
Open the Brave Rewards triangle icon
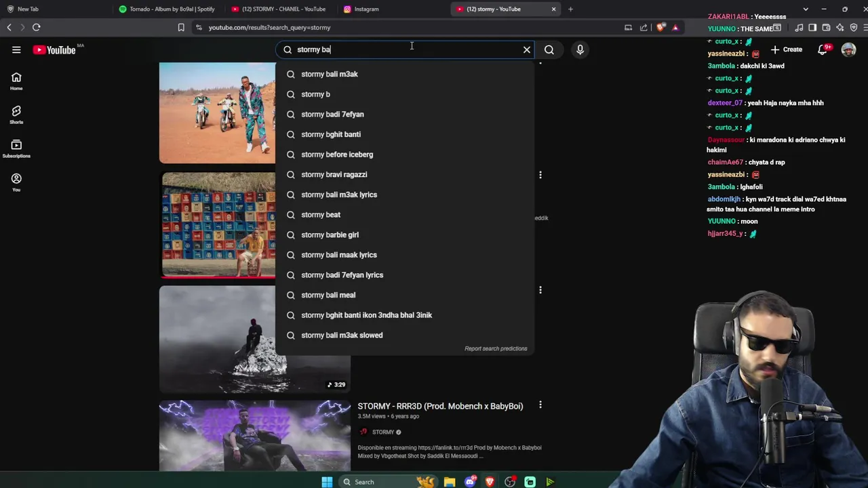[x=675, y=27]
